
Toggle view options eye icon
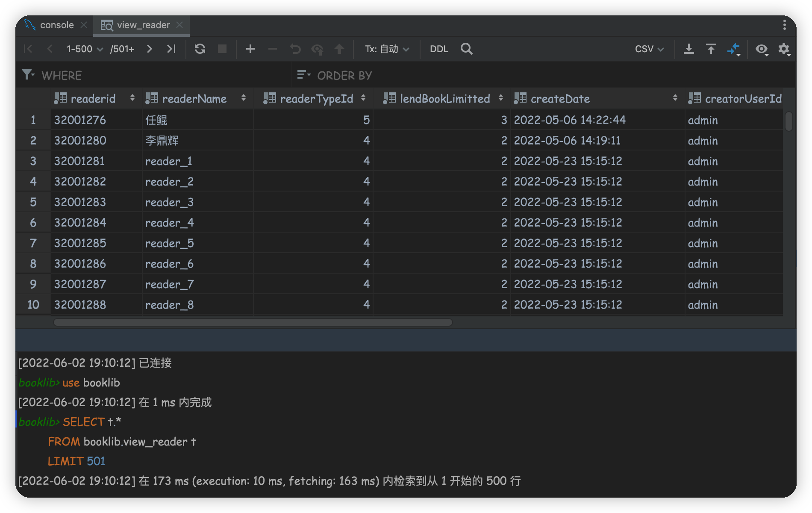(762, 50)
